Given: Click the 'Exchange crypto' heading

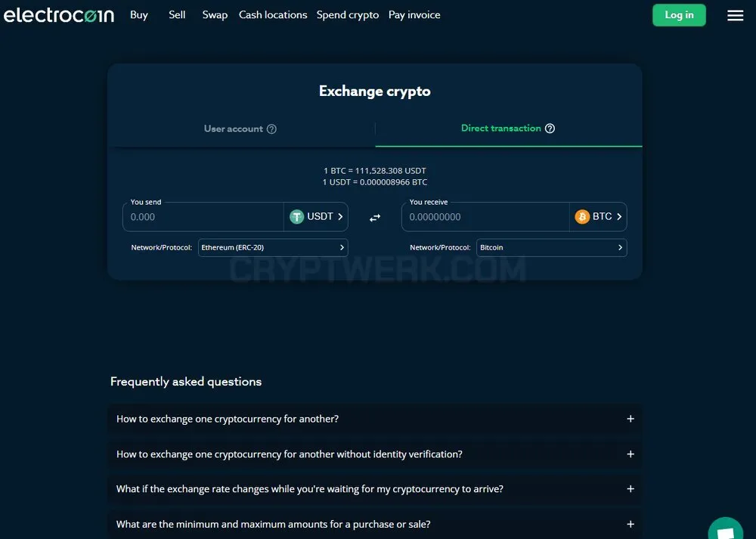Looking at the screenshot, I should click(x=375, y=91).
